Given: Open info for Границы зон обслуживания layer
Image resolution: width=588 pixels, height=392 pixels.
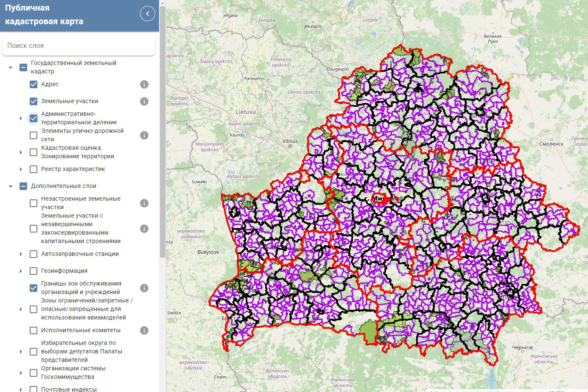Looking at the screenshot, I should click(x=144, y=288).
